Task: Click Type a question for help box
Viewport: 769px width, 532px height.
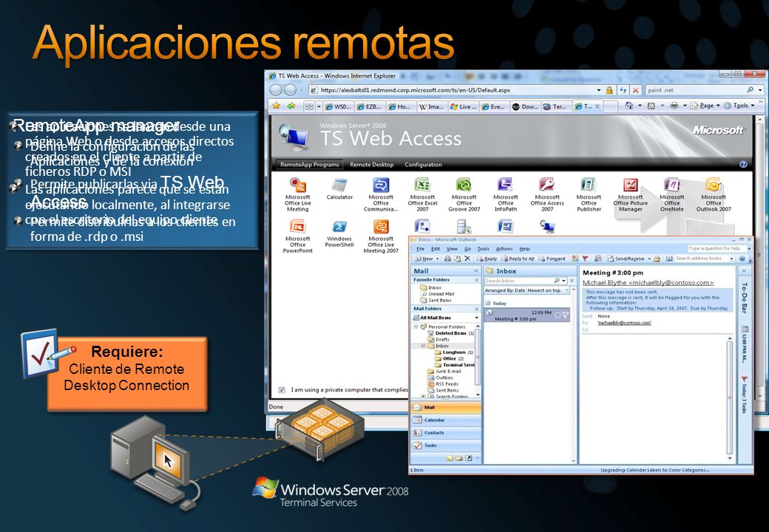Action: (x=716, y=249)
